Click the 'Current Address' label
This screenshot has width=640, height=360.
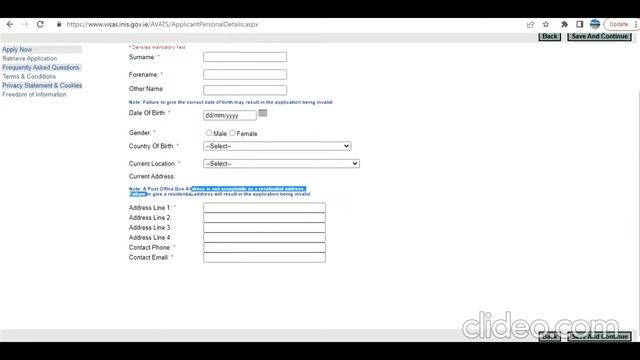coord(151,176)
